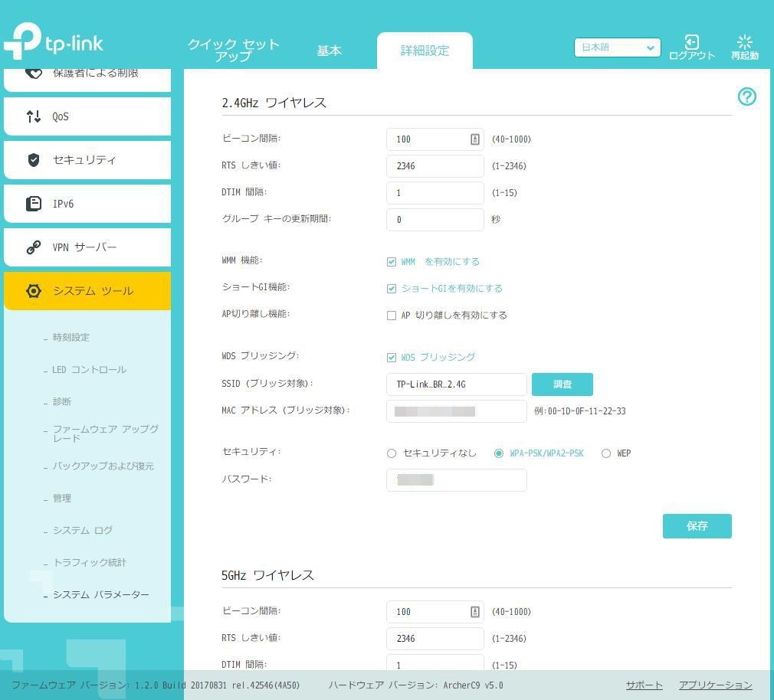
Task: Click the VPN サーバー link icon
Action: tap(32, 247)
